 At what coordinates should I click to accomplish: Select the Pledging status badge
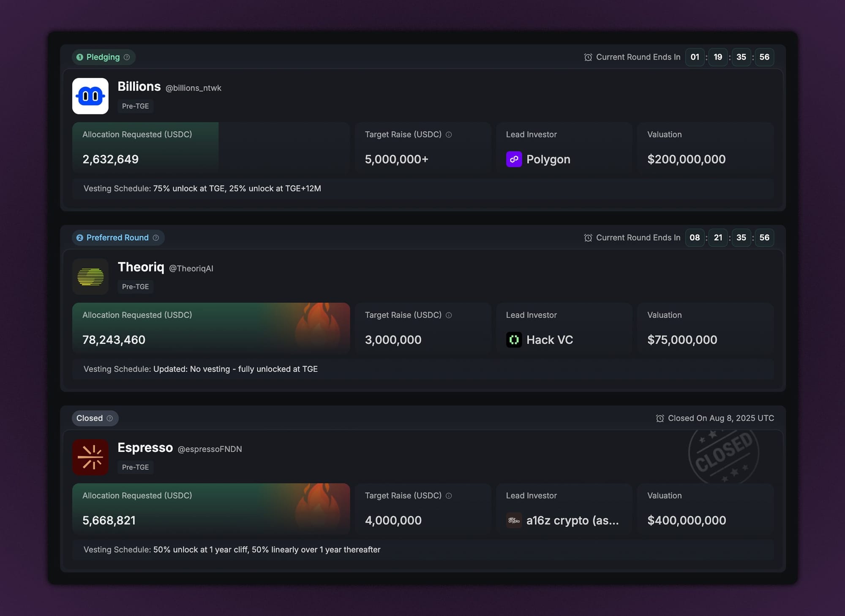pyautogui.click(x=104, y=57)
